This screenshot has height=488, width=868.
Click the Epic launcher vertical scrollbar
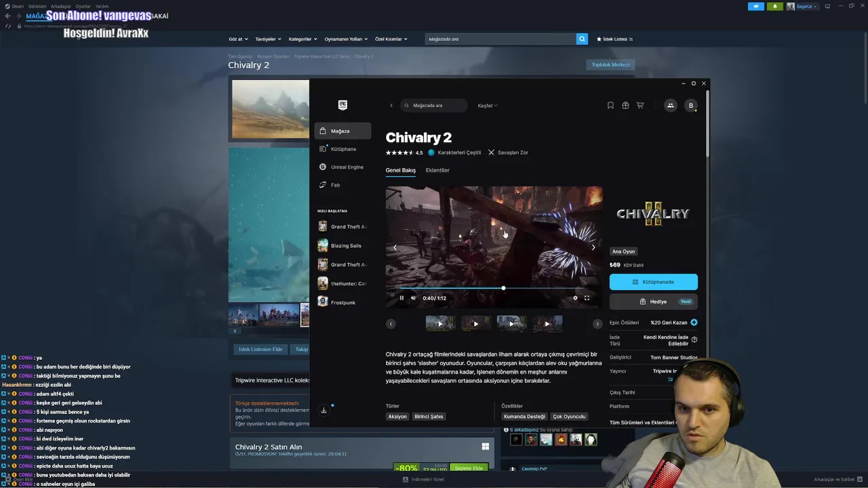point(707,122)
